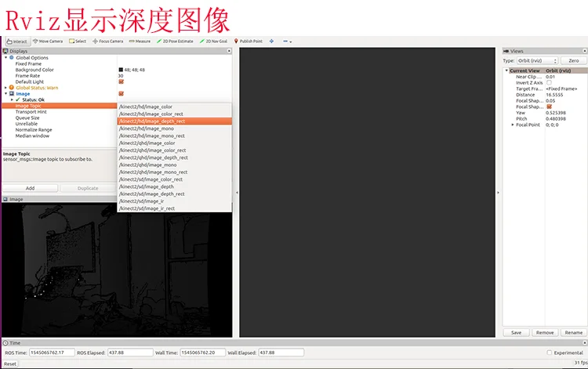Expand the Status: Ok node

click(x=12, y=99)
